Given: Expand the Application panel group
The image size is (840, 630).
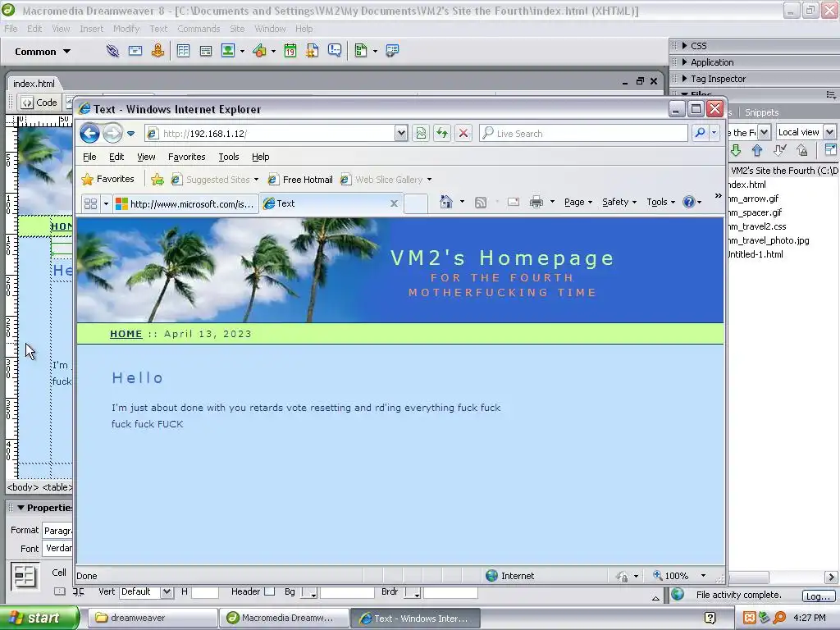Looking at the screenshot, I should point(684,62).
